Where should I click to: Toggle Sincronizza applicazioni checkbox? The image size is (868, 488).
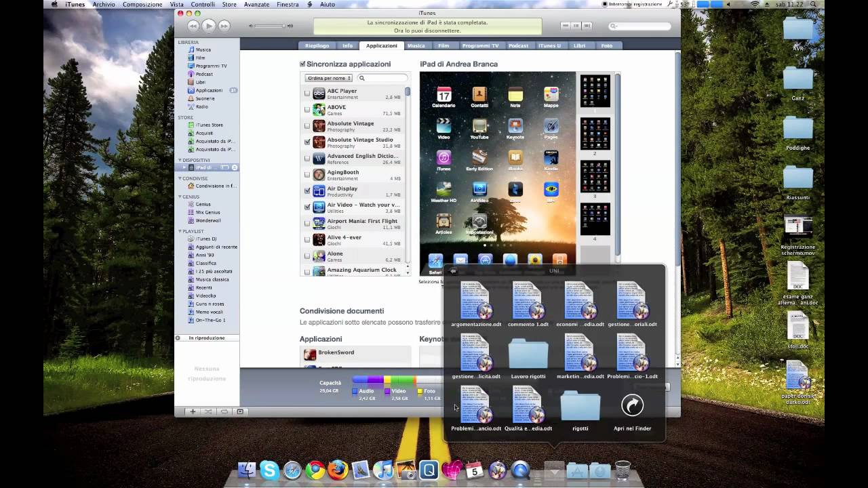(x=302, y=64)
